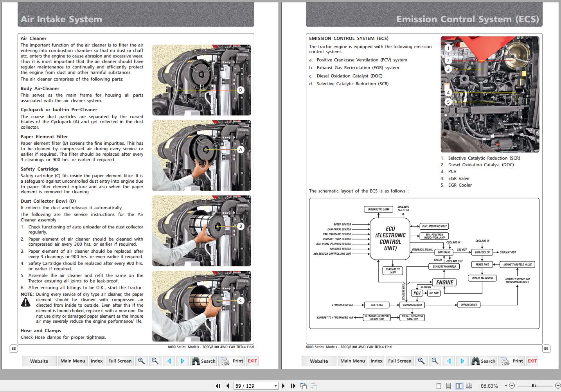Click Full Screen on page 88
Image resolution: width=561 pixels, height=392 pixels.
120,361
